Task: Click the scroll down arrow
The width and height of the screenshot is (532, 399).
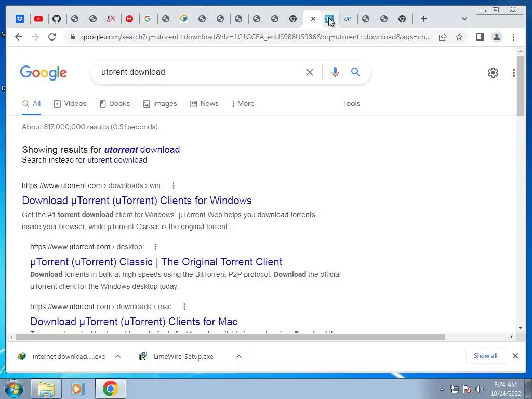Action: point(520,328)
